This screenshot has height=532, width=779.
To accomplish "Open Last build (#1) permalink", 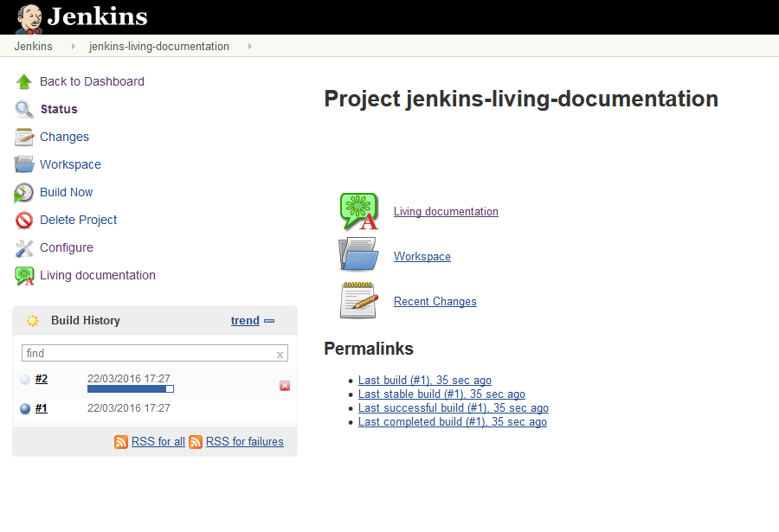I will pos(425,381).
